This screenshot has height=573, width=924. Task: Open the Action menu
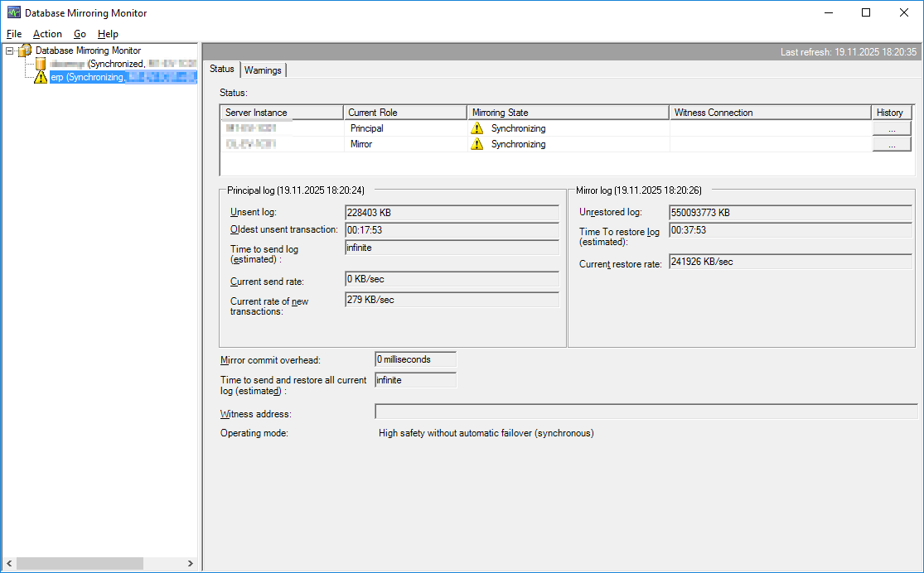tap(47, 34)
